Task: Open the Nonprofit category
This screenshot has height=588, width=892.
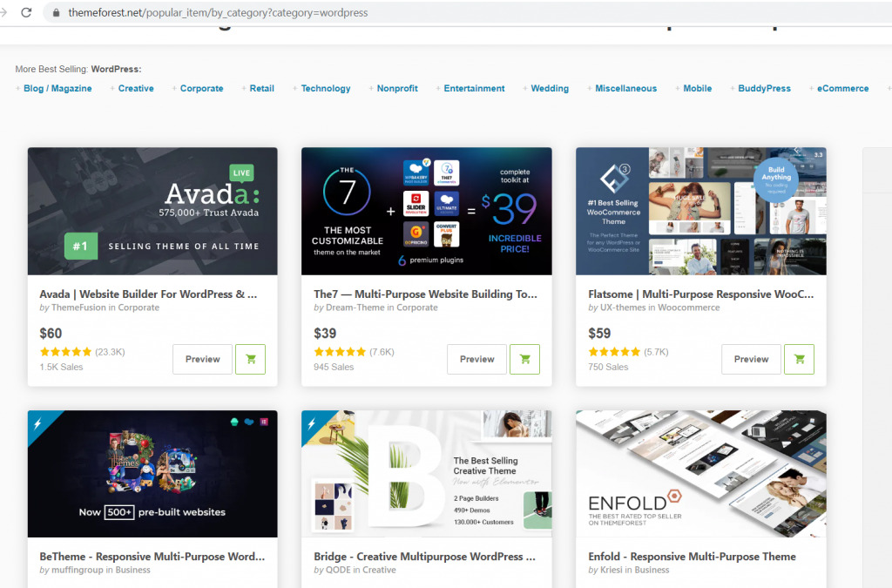Action: (397, 88)
